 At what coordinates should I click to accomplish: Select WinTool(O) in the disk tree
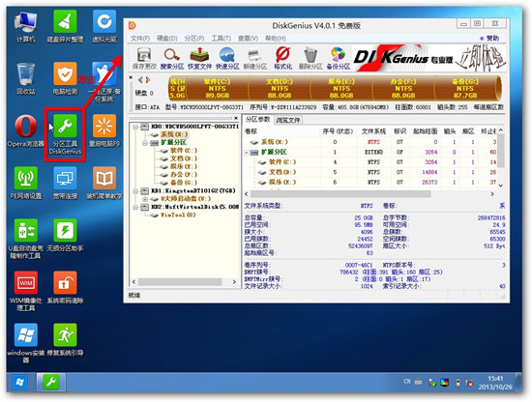[178, 215]
